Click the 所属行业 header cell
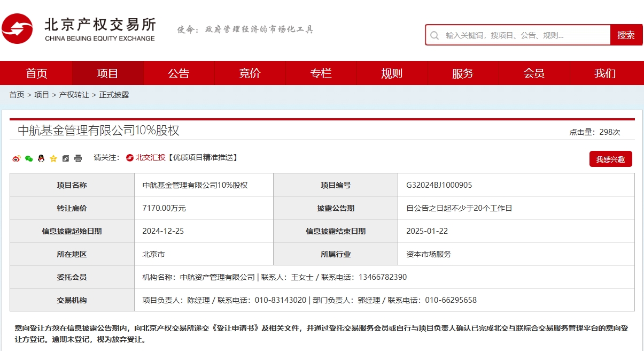This screenshot has height=351, width=644. (x=336, y=254)
